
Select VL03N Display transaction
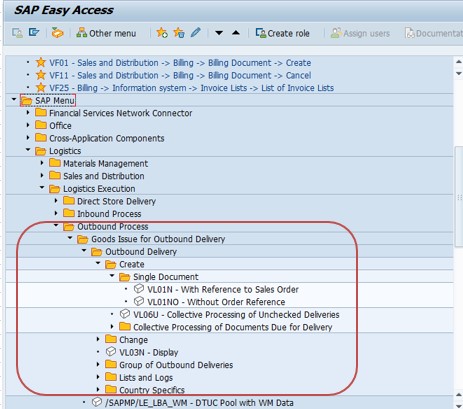pos(149,352)
